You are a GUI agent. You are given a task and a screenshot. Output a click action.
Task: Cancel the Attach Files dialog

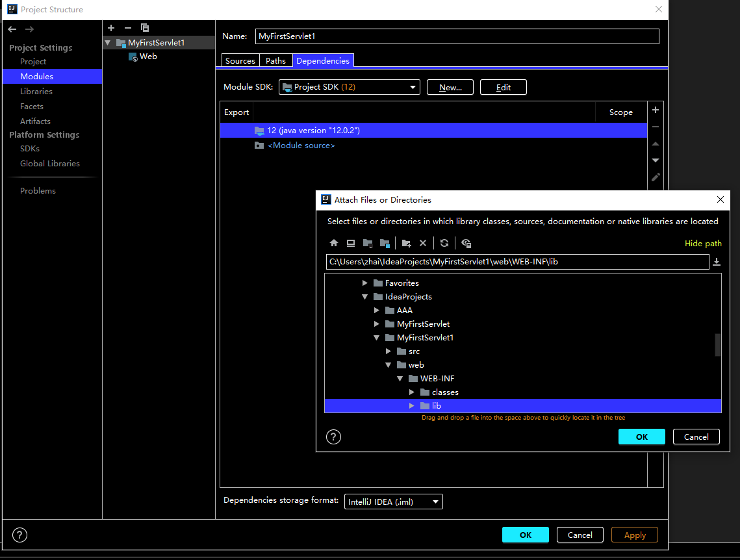tap(696, 437)
